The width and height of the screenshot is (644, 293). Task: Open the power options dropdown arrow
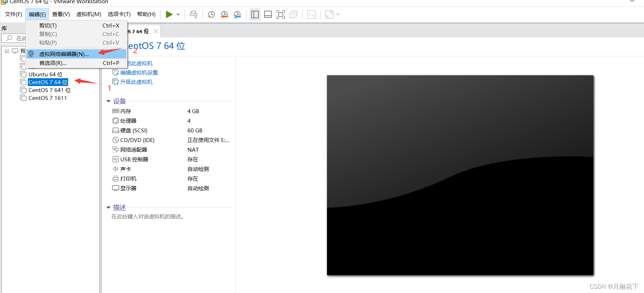point(178,15)
